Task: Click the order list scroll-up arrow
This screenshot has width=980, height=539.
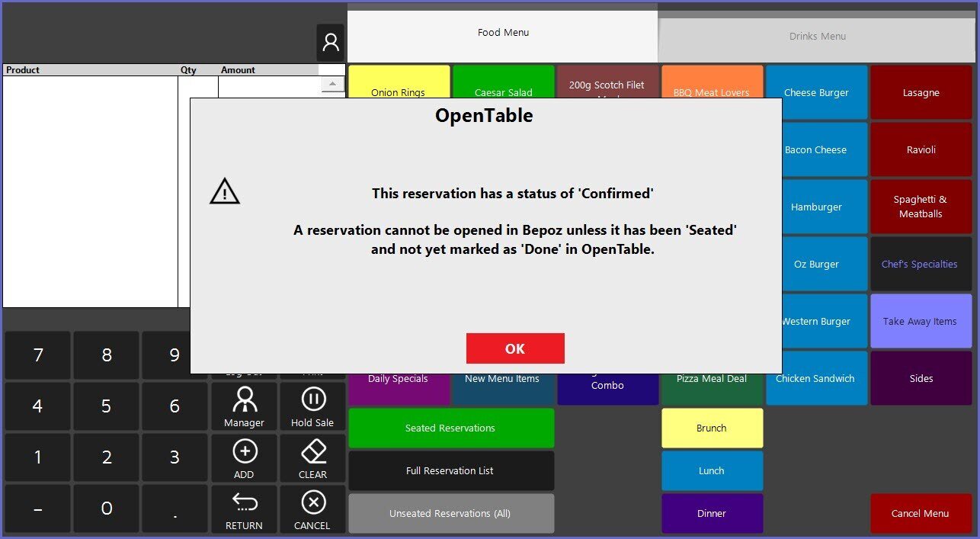Action: [333, 84]
